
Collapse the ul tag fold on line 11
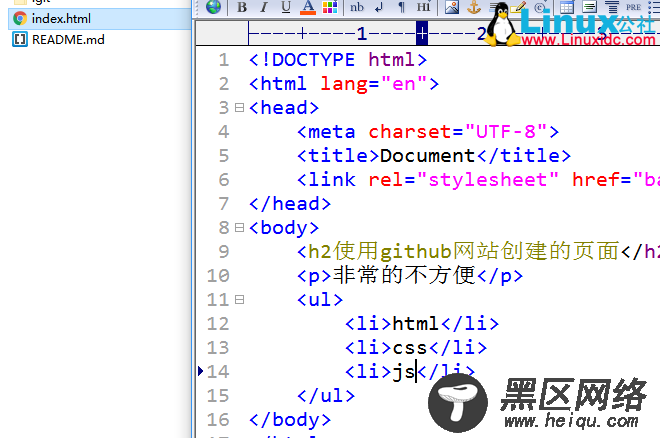tap(240, 300)
